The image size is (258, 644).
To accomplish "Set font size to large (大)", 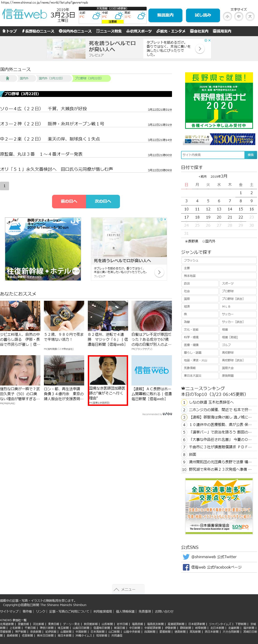I will click(250, 17).
